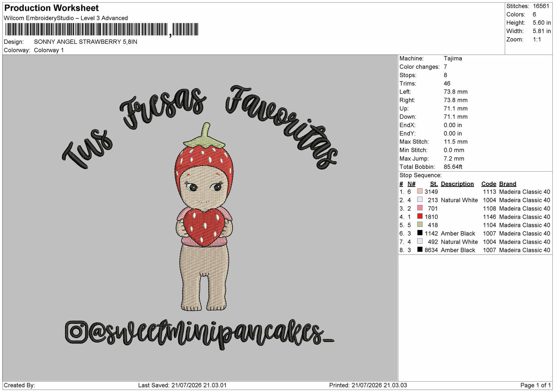Click the Max Stitch value '11.5 mm'
555x392 pixels.
click(x=456, y=142)
